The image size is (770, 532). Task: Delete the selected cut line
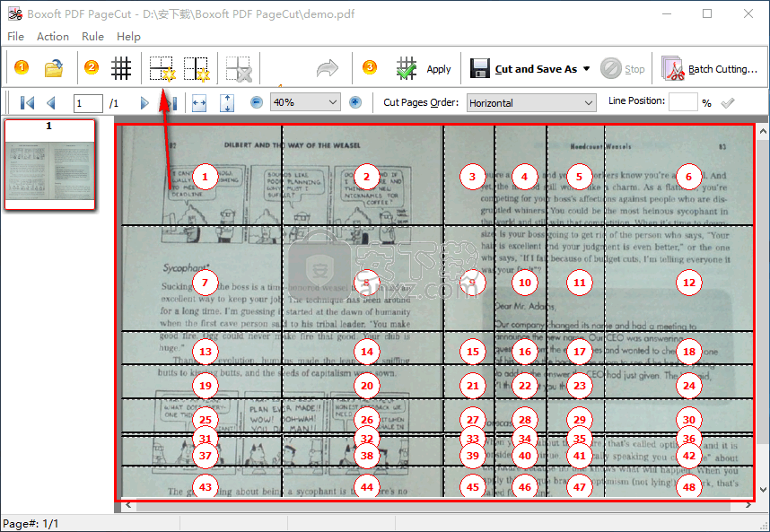(239, 68)
